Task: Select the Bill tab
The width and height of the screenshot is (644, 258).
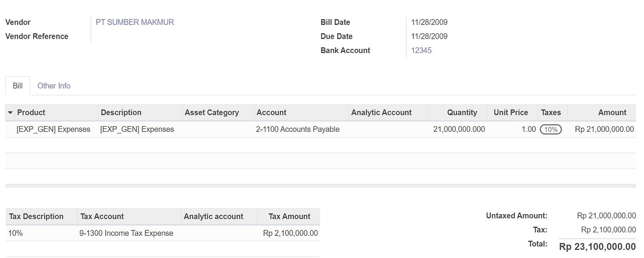Action: pyautogui.click(x=17, y=86)
